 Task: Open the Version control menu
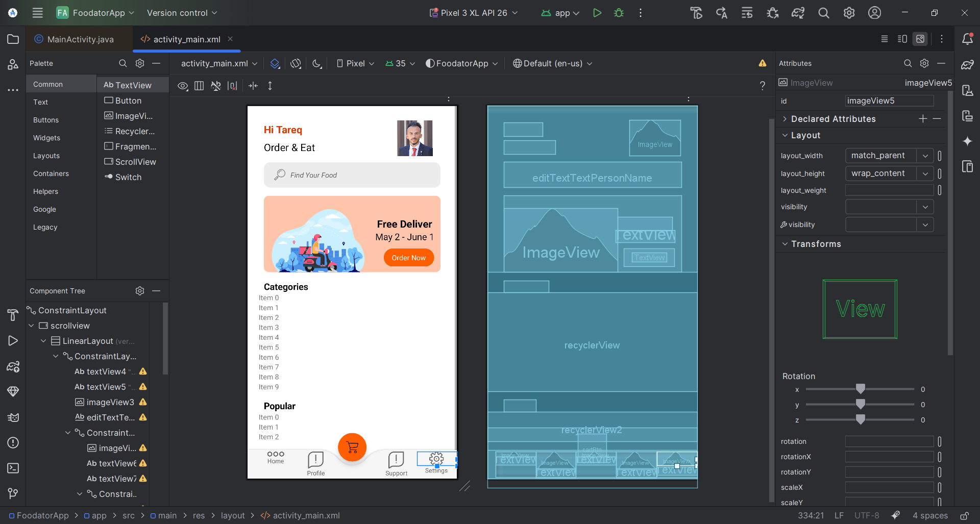182,13
